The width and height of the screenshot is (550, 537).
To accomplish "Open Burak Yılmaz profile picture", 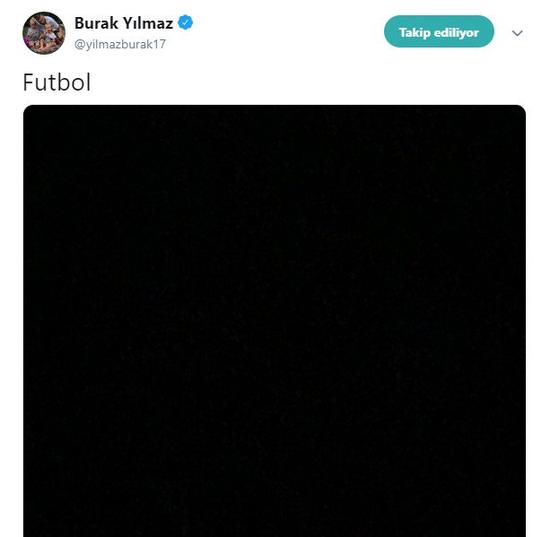I will (44, 33).
